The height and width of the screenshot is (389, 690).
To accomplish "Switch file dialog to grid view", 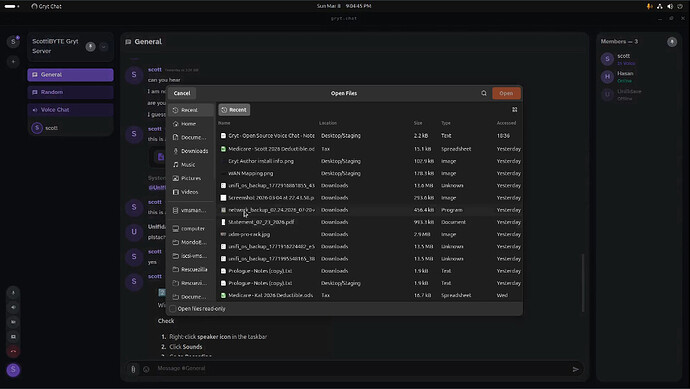I will pos(514,110).
